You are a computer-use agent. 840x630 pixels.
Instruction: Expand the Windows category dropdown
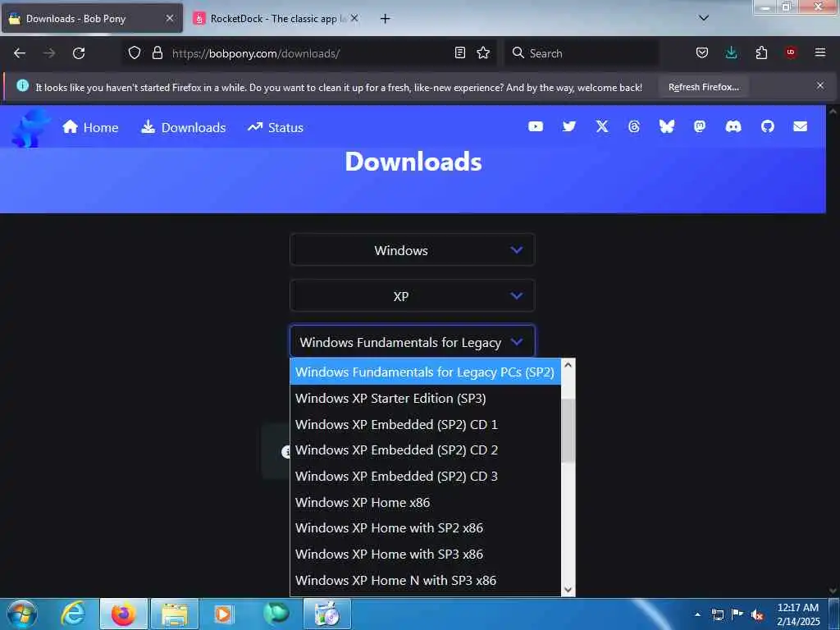[x=412, y=249]
